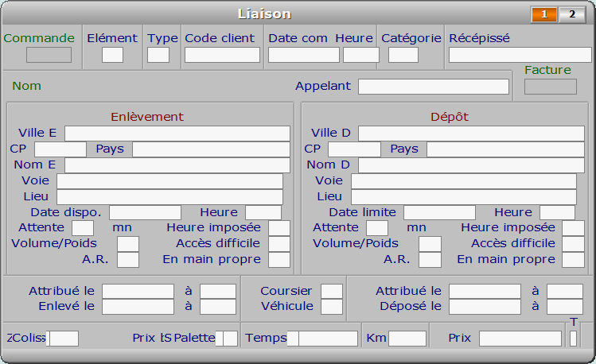Click Heure field next to Date dispo.
The height and width of the screenshot is (364, 596).
(x=263, y=212)
